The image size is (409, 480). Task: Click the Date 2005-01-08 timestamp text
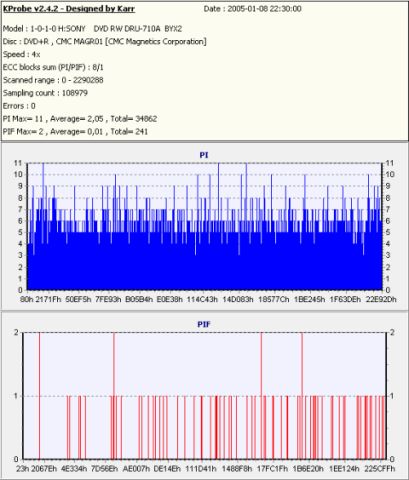pyautogui.click(x=252, y=9)
